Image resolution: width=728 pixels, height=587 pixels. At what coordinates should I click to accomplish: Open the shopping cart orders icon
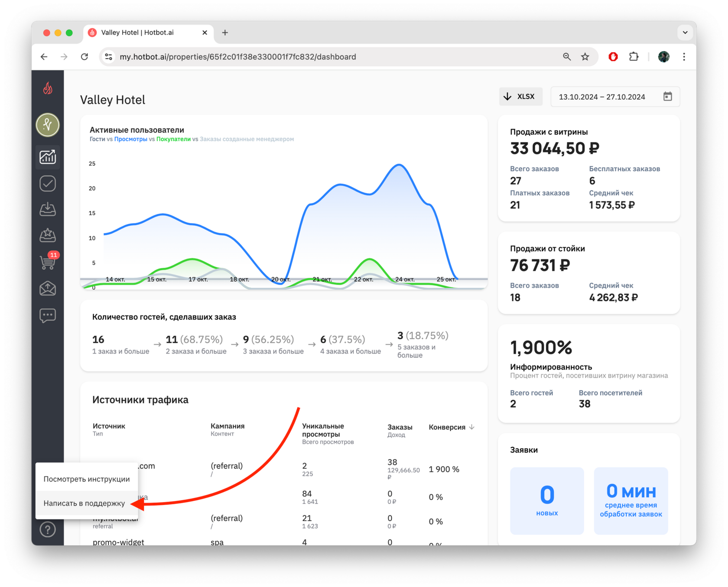48,262
